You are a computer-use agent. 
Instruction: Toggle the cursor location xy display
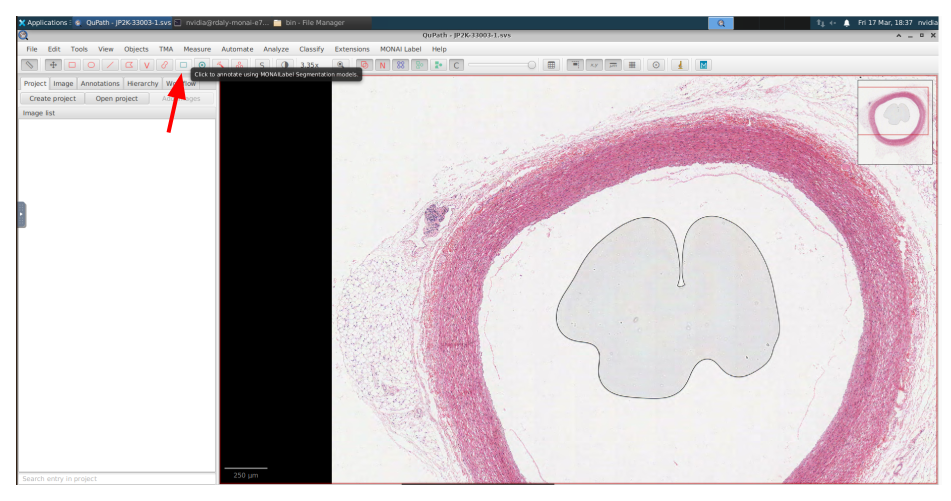pyautogui.click(x=594, y=65)
